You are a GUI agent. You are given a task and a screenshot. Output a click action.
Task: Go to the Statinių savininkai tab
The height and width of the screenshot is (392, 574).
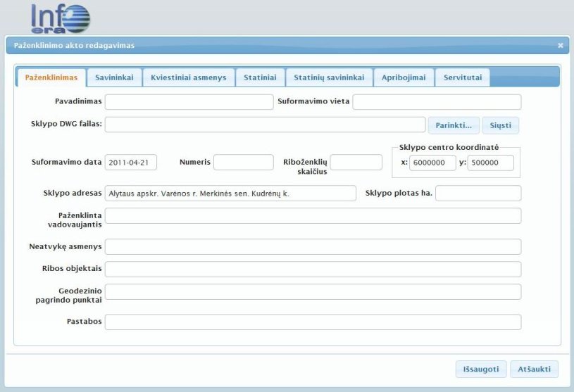coord(329,77)
